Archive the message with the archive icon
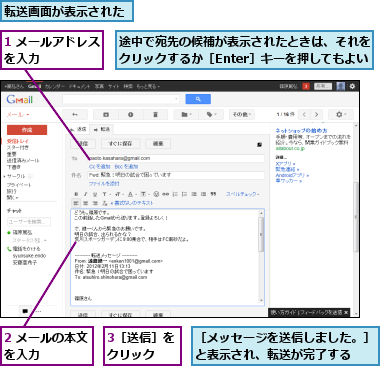The height and width of the screenshot is (366, 380). click(x=106, y=115)
